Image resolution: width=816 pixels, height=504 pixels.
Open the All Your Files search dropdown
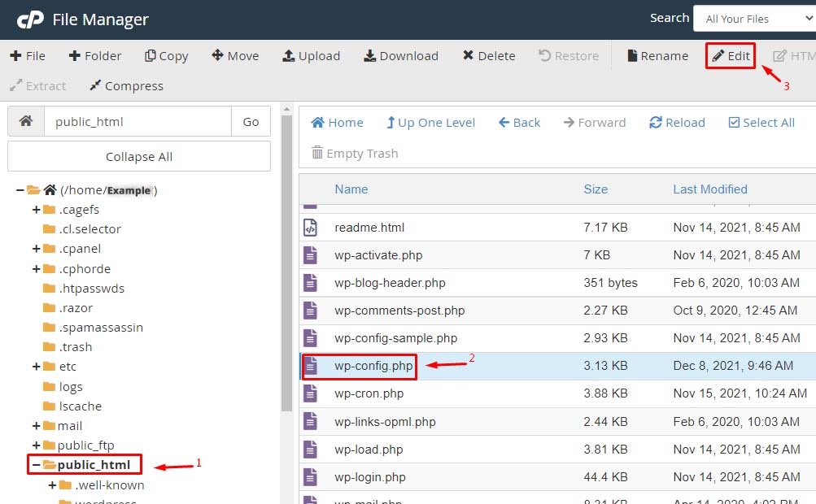coord(753,18)
